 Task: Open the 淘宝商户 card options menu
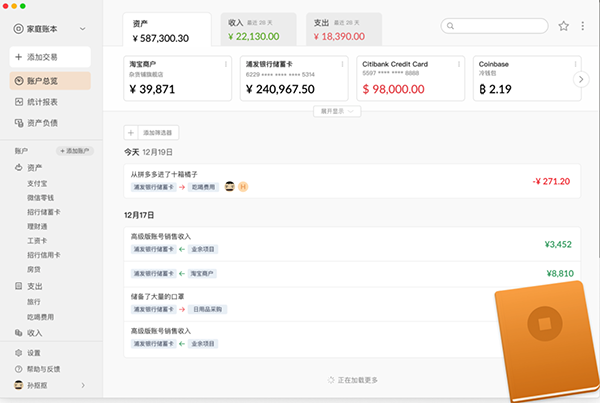point(226,64)
